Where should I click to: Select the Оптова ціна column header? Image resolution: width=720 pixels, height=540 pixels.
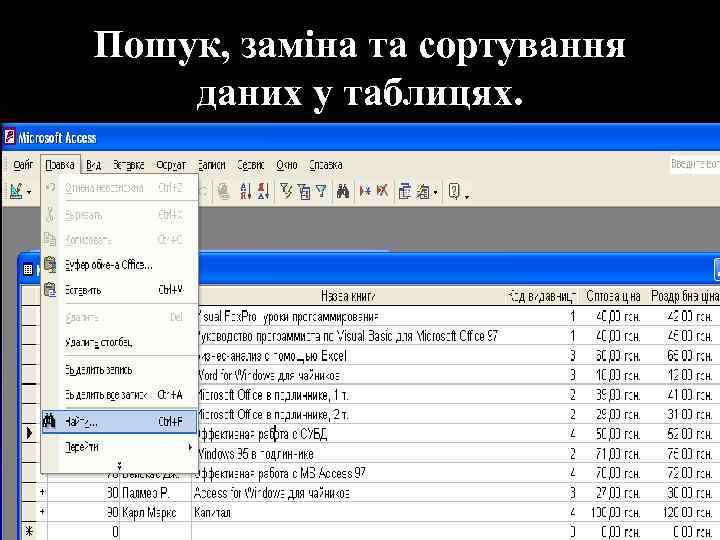(x=613, y=297)
